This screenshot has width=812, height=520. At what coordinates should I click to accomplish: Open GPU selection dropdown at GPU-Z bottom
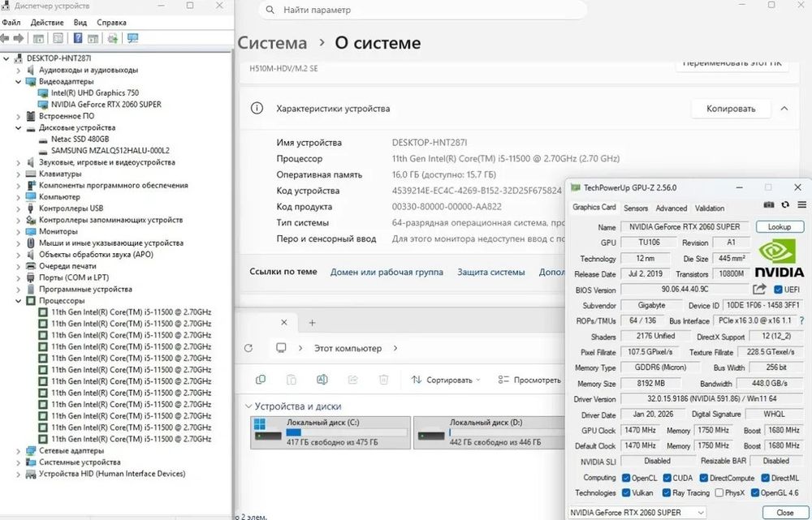(x=637, y=512)
